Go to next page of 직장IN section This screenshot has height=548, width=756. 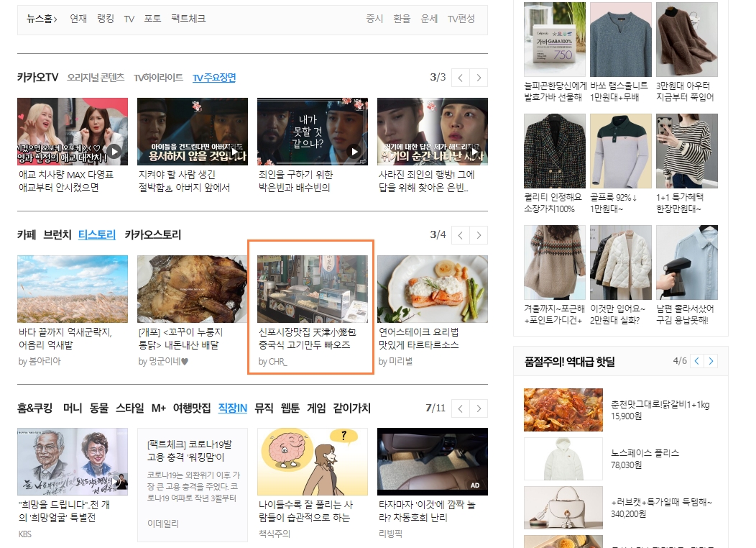click(x=479, y=408)
